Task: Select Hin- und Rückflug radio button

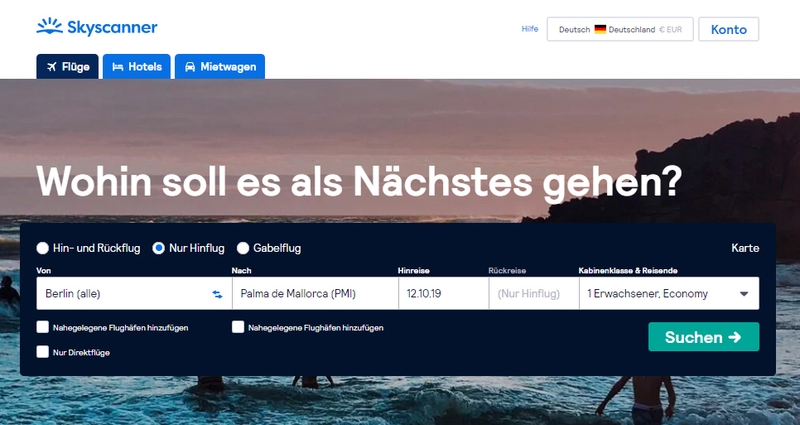Action: click(x=42, y=248)
